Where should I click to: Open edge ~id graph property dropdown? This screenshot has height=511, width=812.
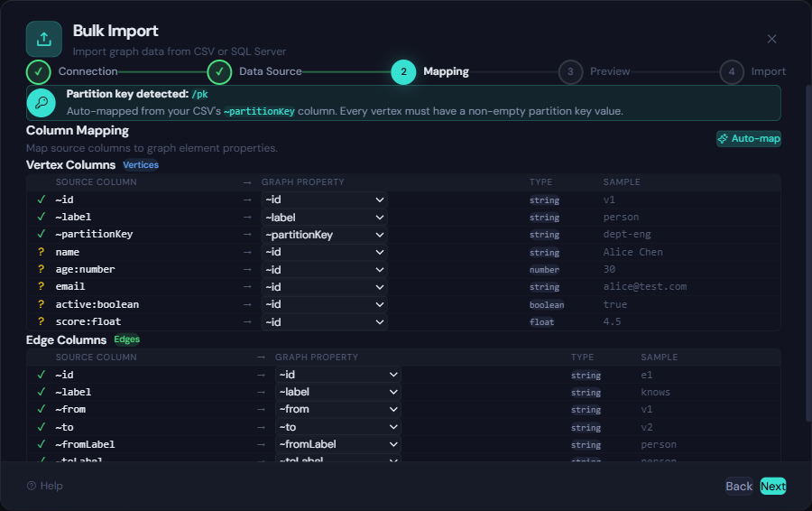[338, 375]
